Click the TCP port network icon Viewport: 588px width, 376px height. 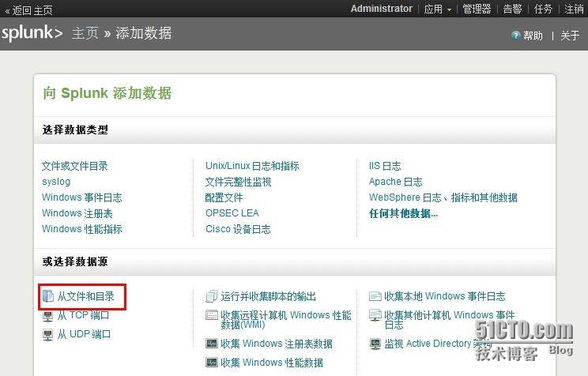(48, 316)
